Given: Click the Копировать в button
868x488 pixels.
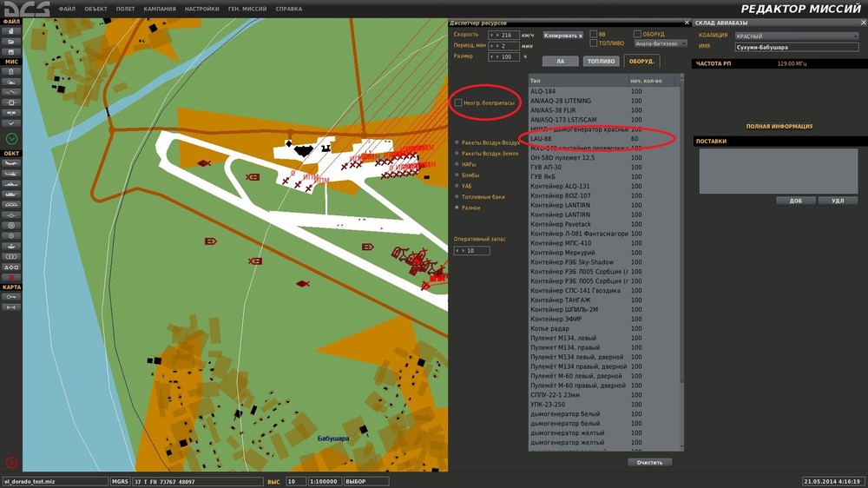Looking at the screenshot, I should [563, 36].
